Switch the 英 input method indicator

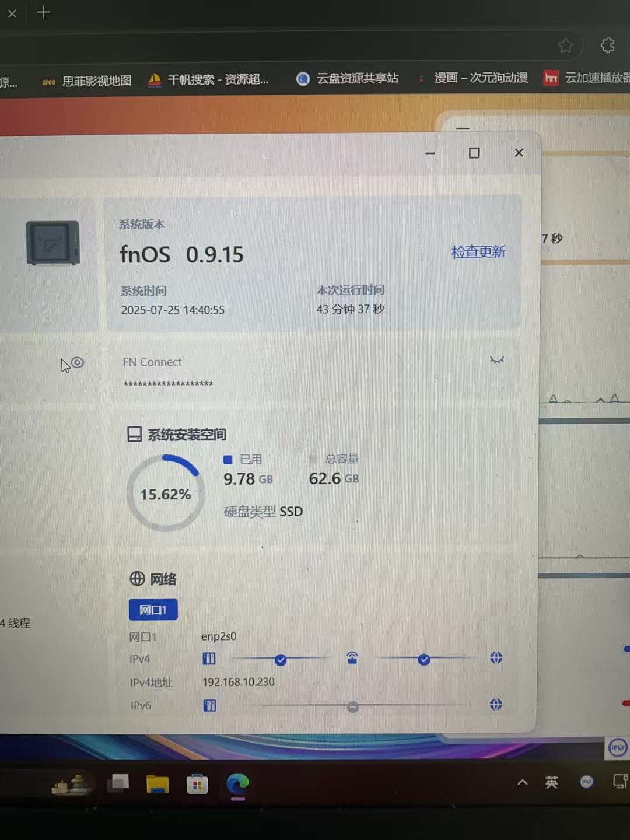pyautogui.click(x=551, y=782)
